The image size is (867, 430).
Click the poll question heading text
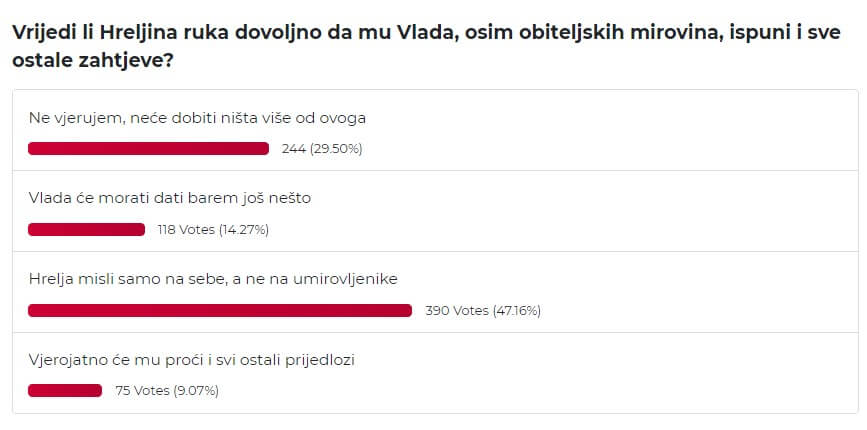coord(426,46)
